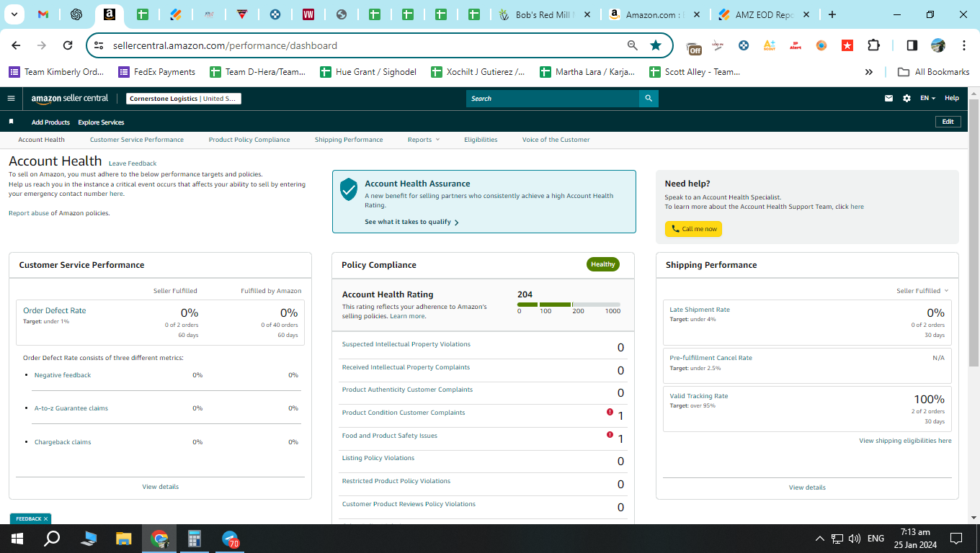Screen dimensions: 980x553
Task: Click View details under Customer Service Performance
Action: coord(161,487)
